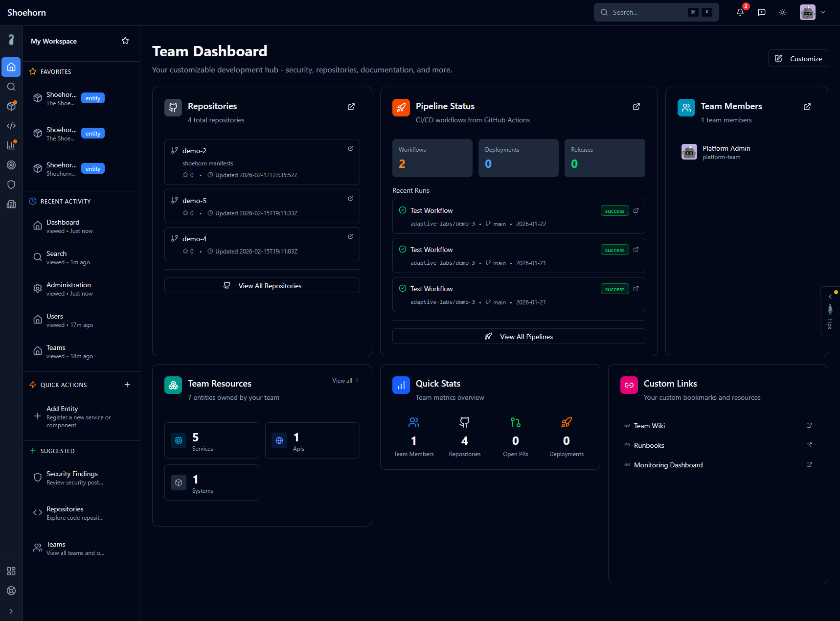Open the help lifebuoy icon at bottom

(x=11, y=591)
